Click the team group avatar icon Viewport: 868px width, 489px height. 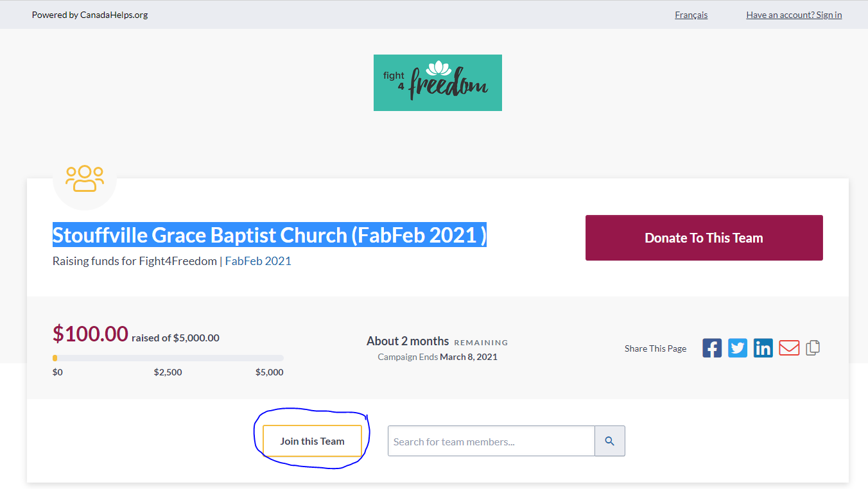[85, 179]
